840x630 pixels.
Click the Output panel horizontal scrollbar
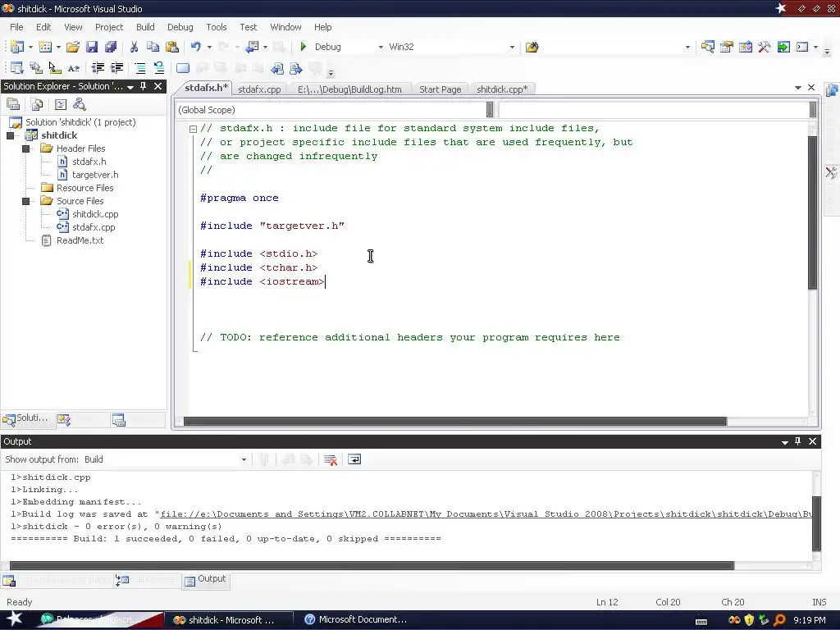[372, 566]
